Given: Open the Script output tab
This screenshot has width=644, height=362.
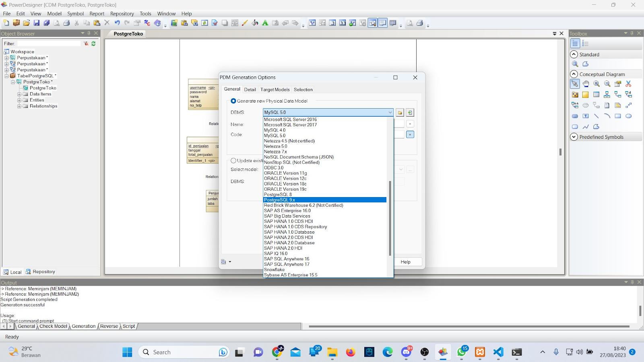Looking at the screenshot, I should 129,326.
